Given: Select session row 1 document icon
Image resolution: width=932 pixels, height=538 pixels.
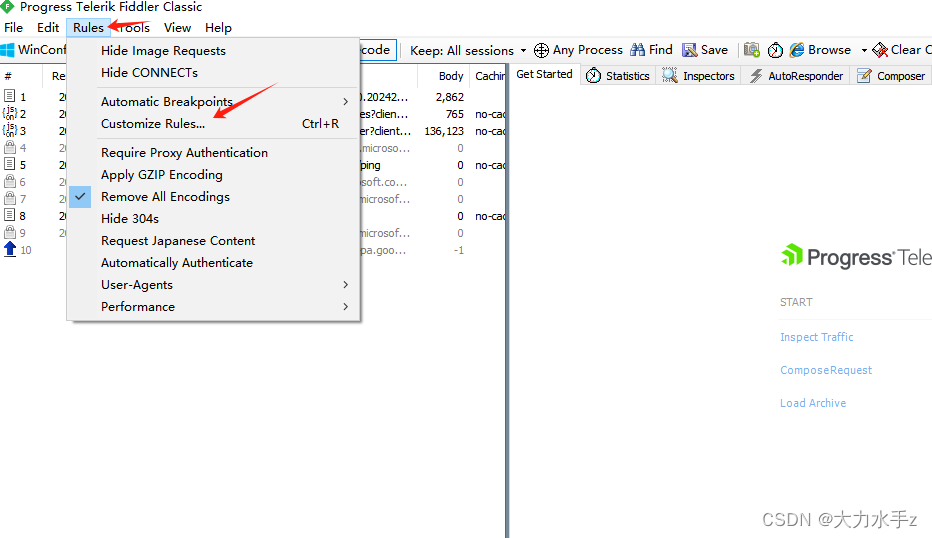Looking at the screenshot, I should [10, 96].
